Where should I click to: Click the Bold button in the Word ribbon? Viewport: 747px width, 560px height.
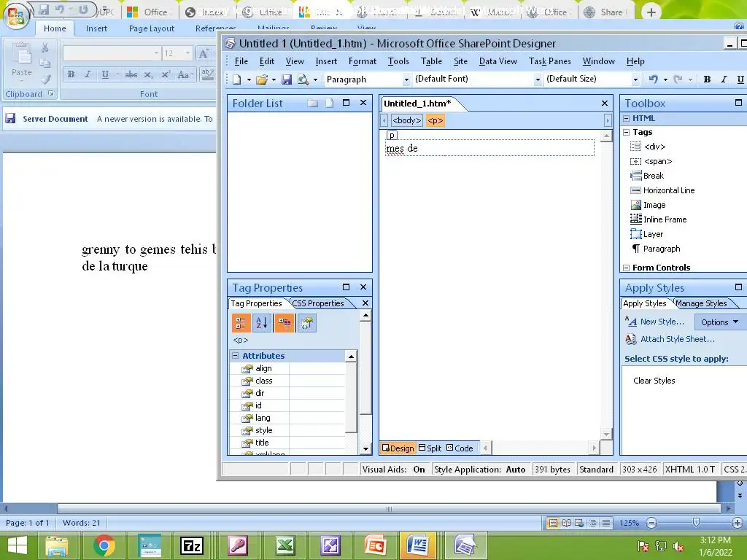[71, 74]
